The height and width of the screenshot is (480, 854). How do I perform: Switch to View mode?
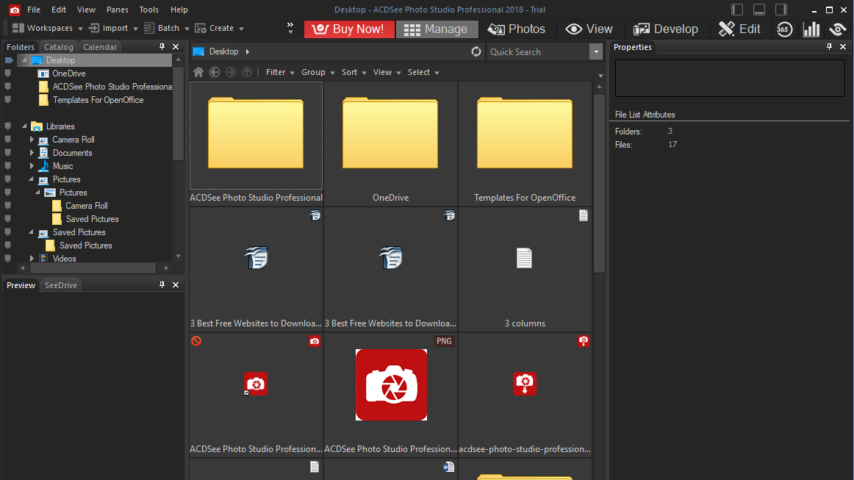[589, 29]
